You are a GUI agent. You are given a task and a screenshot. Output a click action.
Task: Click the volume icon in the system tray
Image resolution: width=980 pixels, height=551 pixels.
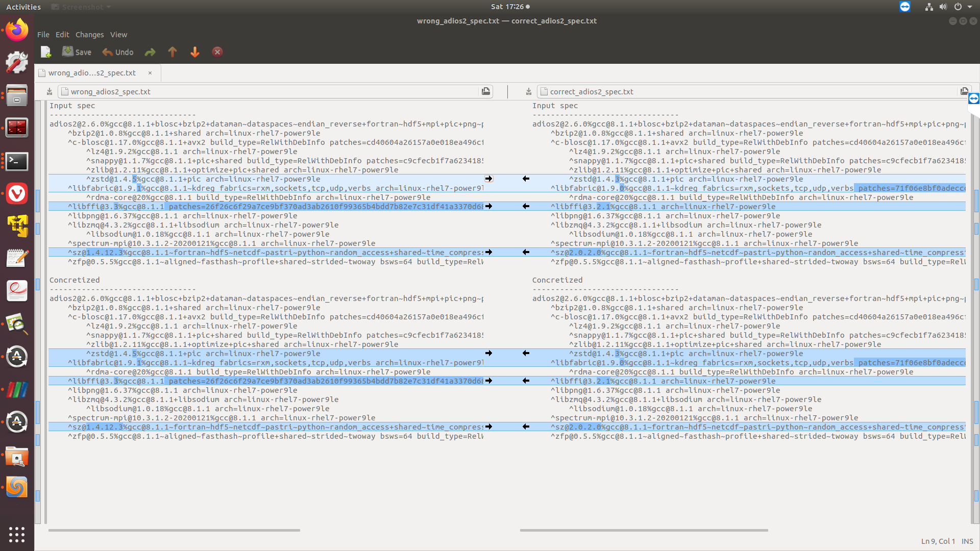pos(942,7)
